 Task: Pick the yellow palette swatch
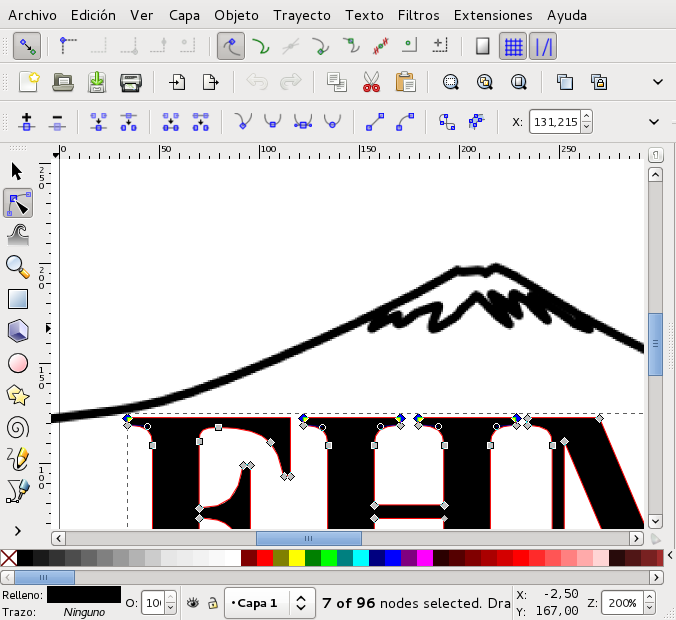pyautogui.click(x=297, y=558)
